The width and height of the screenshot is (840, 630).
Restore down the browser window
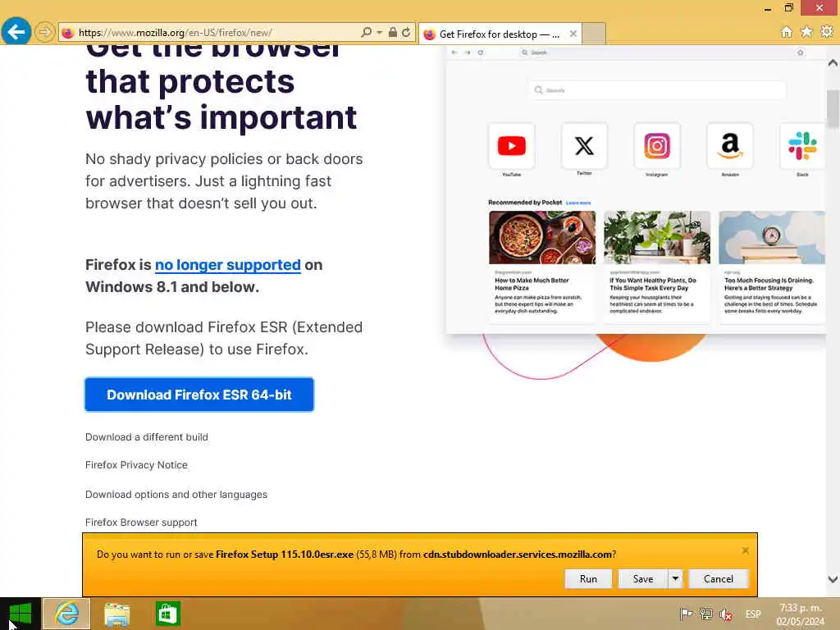coord(788,8)
